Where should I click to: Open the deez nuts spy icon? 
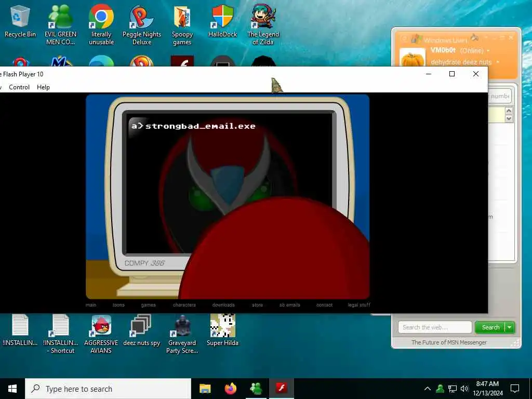[x=141, y=330]
